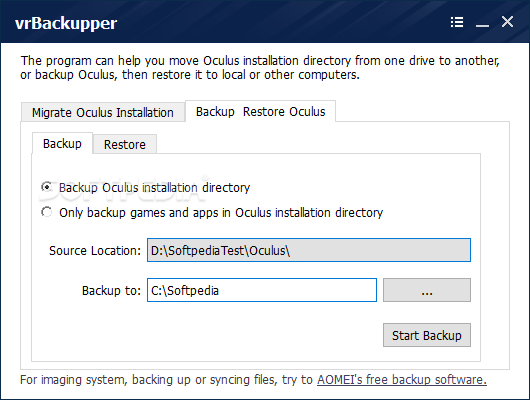Choose Only backup games and apps radio button
The image size is (530, 400).
tap(46, 212)
